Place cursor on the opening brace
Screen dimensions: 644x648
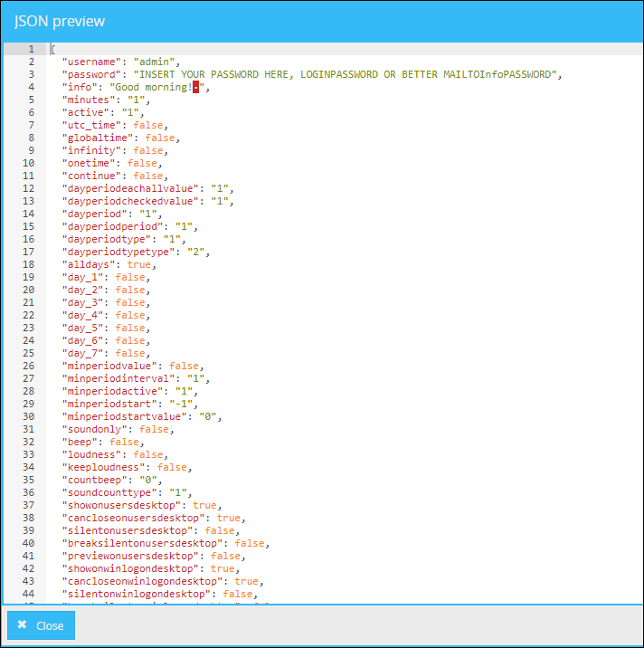52,49
